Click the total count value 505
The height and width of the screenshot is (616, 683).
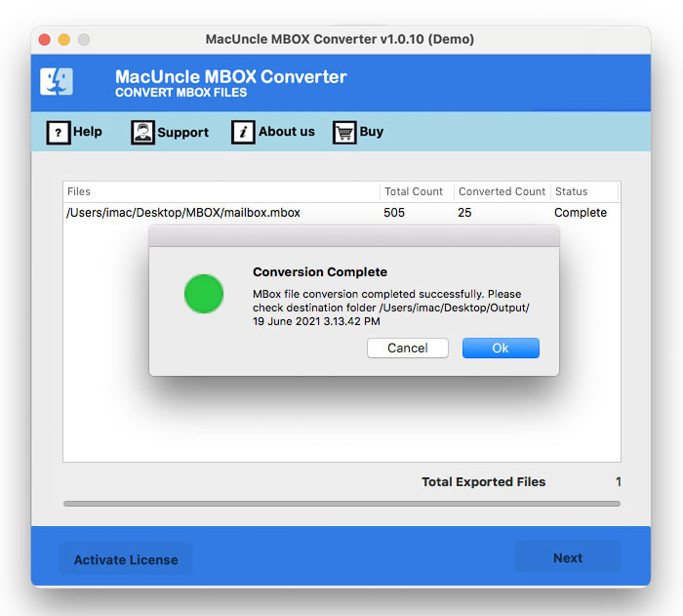click(394, 212)
